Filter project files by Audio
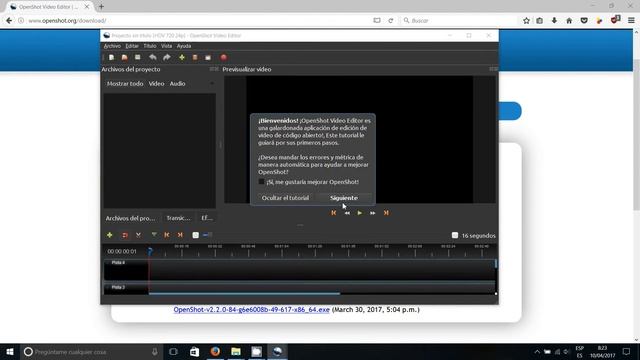This screenshot has height=360, width=640. (x=178, y=84)
